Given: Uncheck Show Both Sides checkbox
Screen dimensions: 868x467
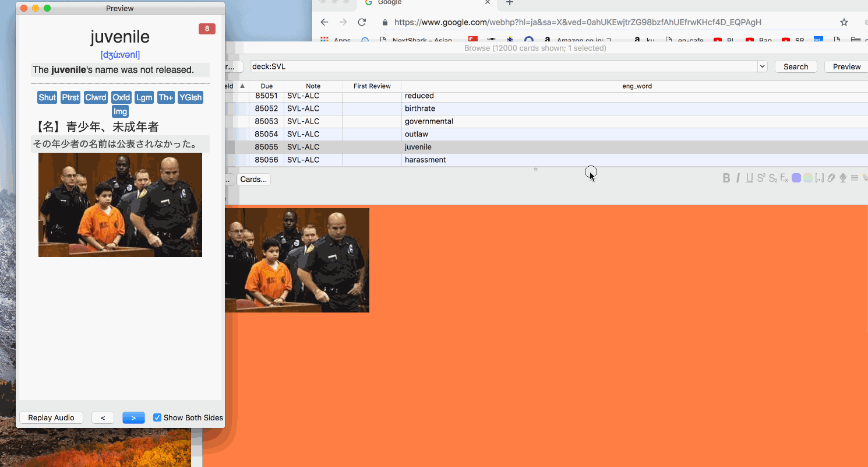Looking at the screenshot, I should pos(157,417).
